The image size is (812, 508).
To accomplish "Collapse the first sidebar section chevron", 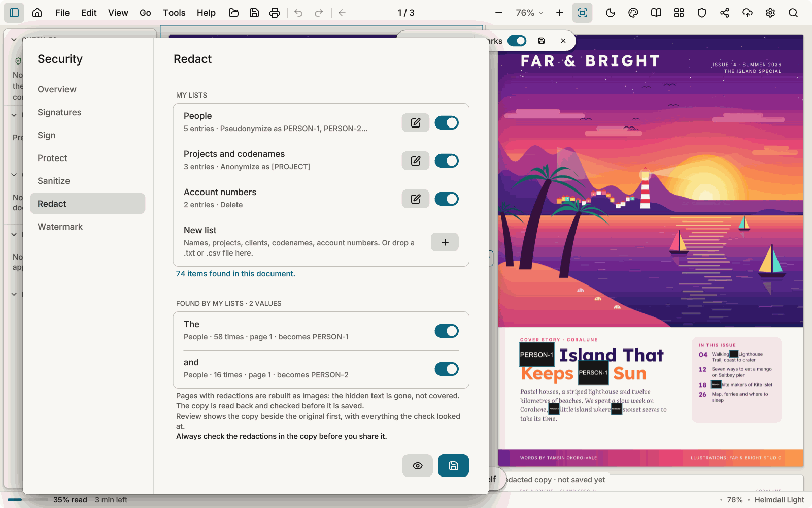I will (14, 39).
